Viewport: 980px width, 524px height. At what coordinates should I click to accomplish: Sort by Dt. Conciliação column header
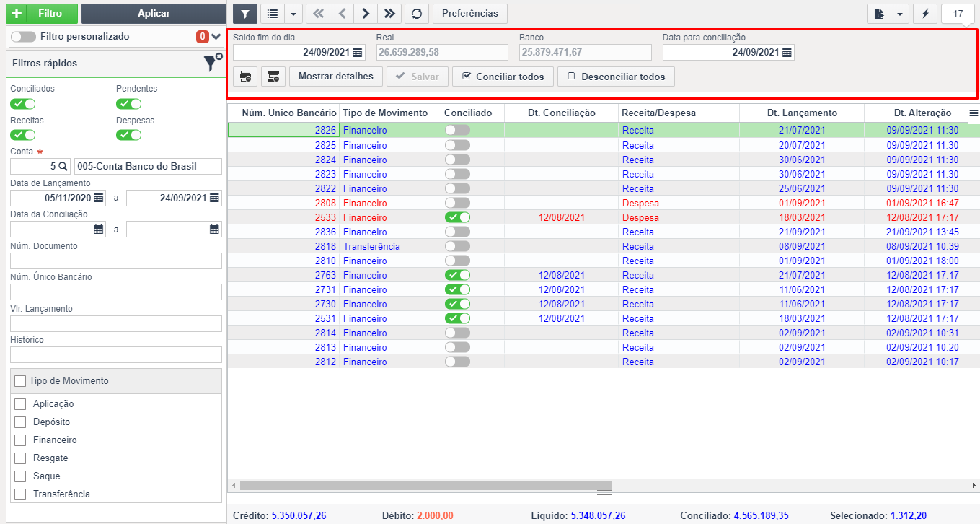coord(562,113)
